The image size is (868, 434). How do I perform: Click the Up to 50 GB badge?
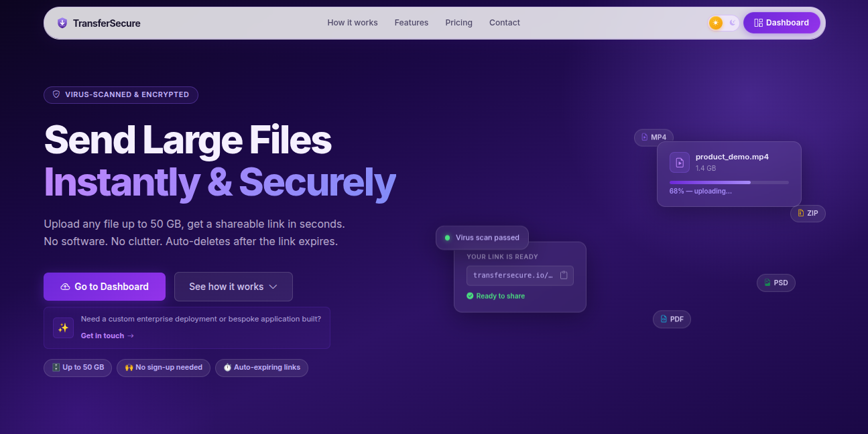pos(78,368)
